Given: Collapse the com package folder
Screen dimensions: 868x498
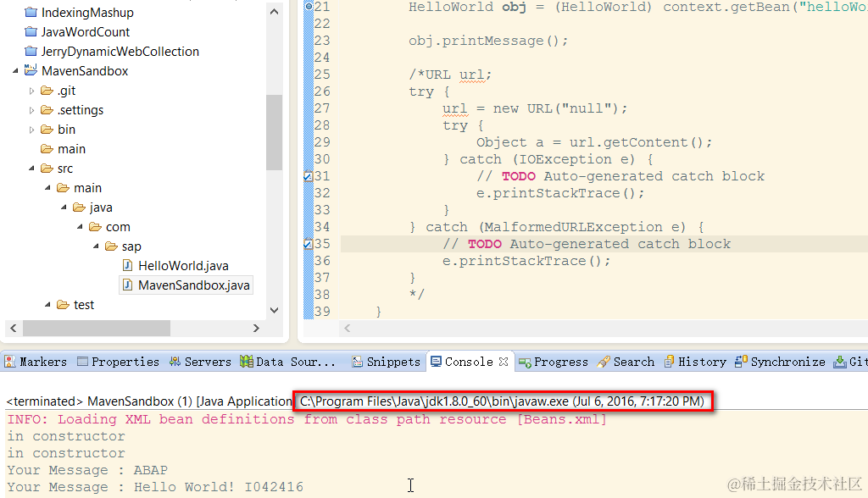Looking at the screenshot, I should [x=80, y=227].
